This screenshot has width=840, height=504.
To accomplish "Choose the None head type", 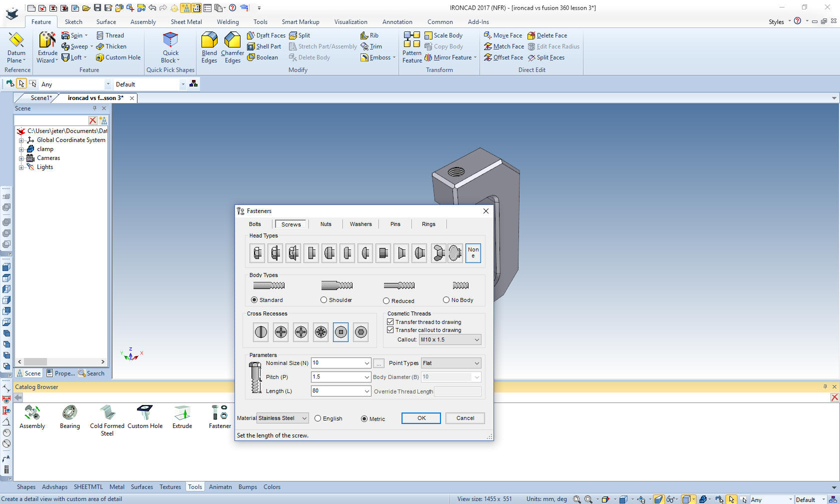I will click(x=473, y=253).
